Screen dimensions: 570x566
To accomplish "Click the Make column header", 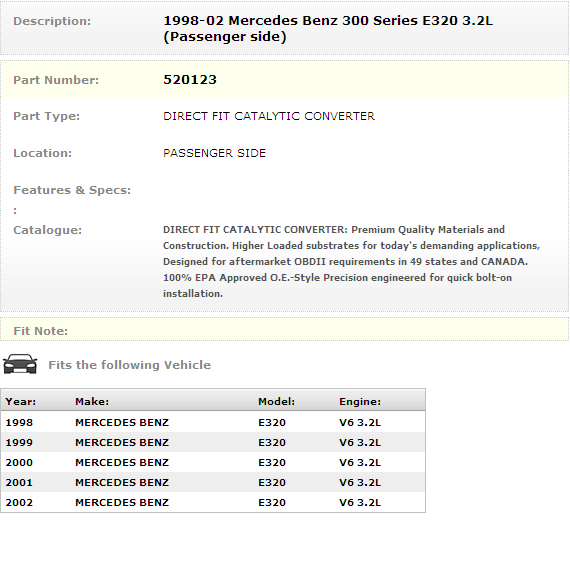I will 92,401.
